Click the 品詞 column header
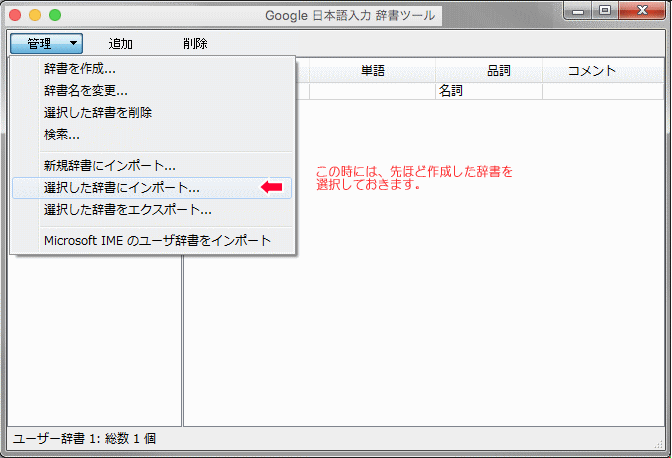Viewport: 672px width, 458px height. click(489, 70)
